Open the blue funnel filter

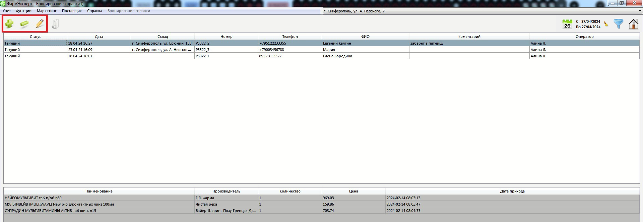[x=618, y=24]
